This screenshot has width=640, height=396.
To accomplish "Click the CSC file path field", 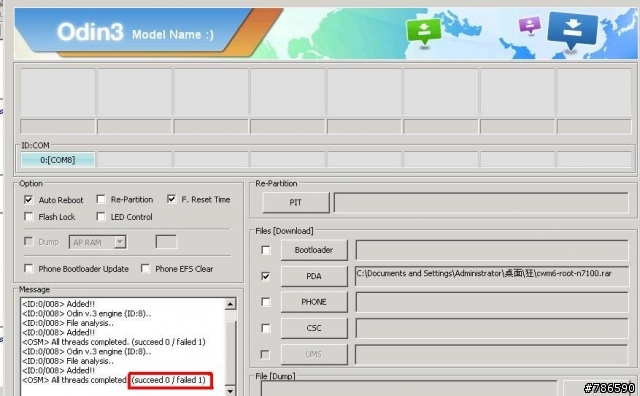I will [492, 328].
